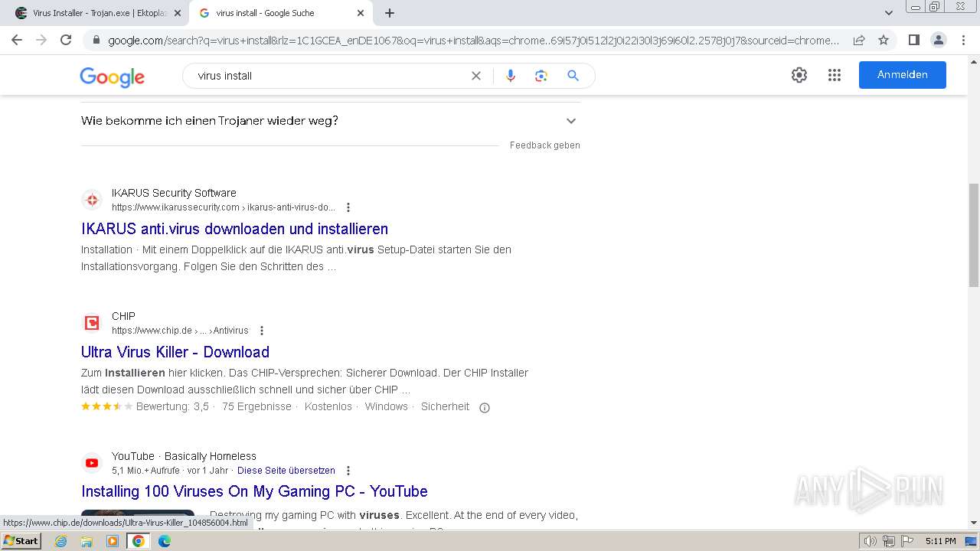The width and height of the screenshot is (980, 551).
Task: Click the volume icon in system tray
Action: pos(871,541)
